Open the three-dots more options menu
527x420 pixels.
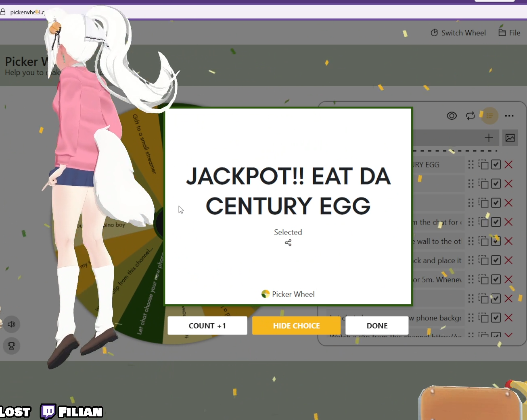tap(509, 116)
